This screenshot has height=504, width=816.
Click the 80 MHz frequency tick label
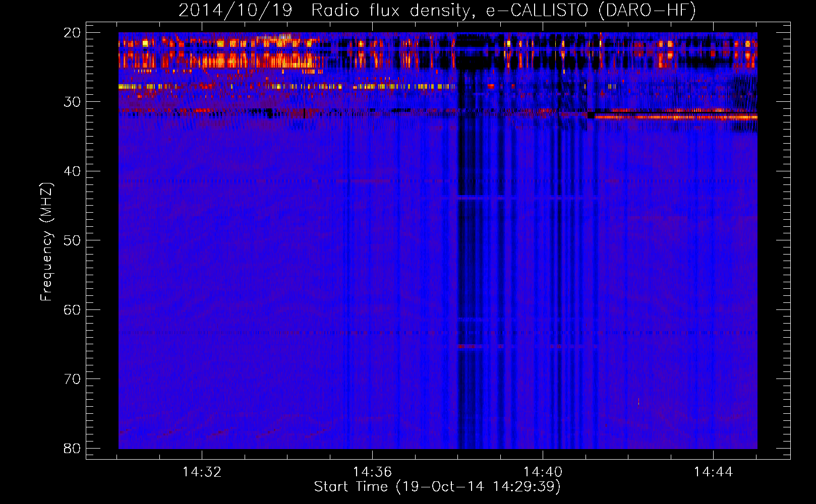(72, 448)
